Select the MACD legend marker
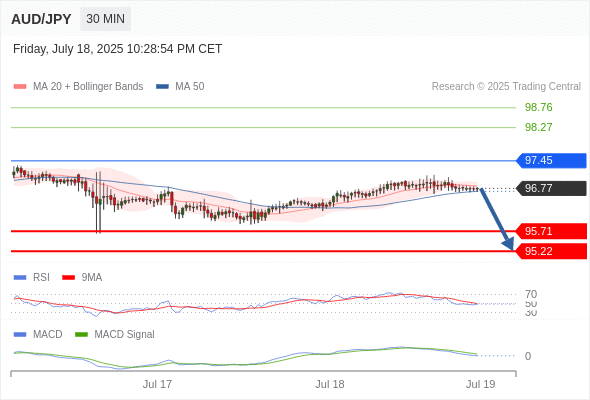Screen dimensions: 590x400 click(20, 335)
